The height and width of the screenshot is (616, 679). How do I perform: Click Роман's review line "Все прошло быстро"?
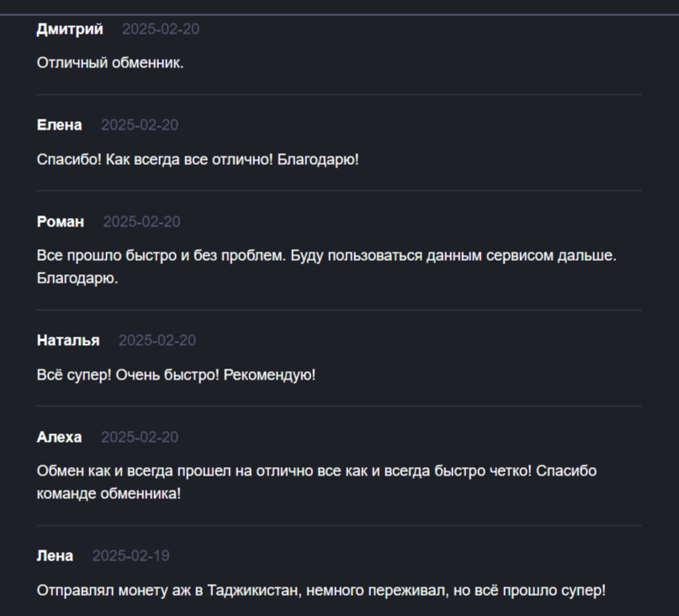[x=326, y=255]
